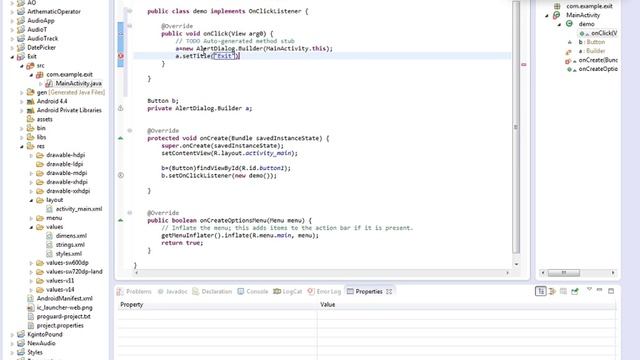Expand the menu folder arrow
Viewport: 640px width, 360px height.
click(31, 218)
